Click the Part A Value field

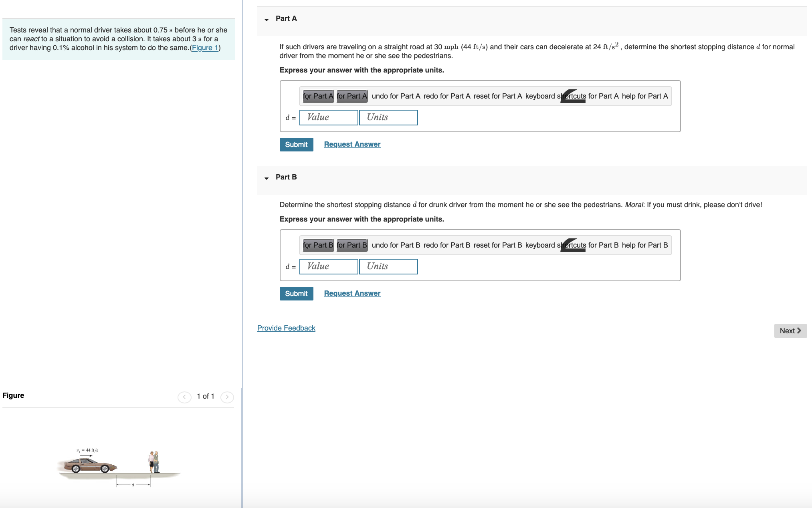tap(329, 117)
